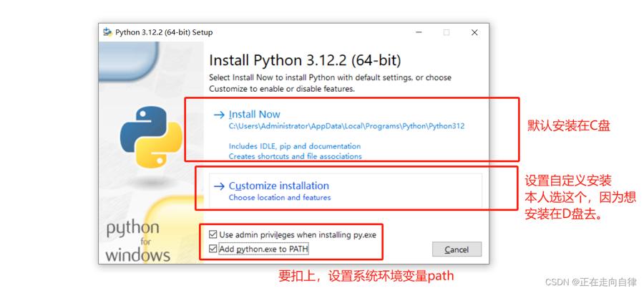Click the Python installer icon in title bar

(x=108, y=32)
